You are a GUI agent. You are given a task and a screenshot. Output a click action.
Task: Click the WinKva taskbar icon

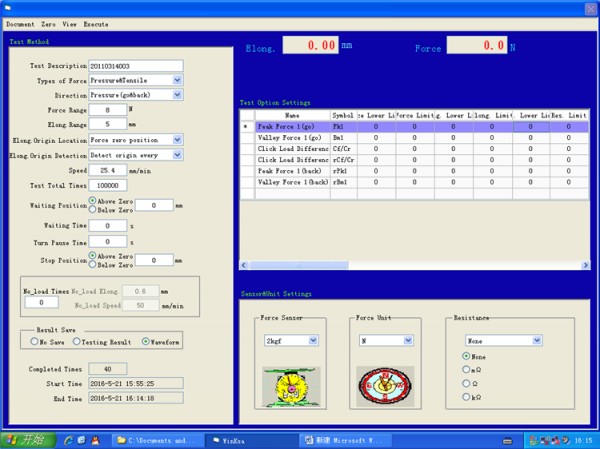[x=233, y=440]
